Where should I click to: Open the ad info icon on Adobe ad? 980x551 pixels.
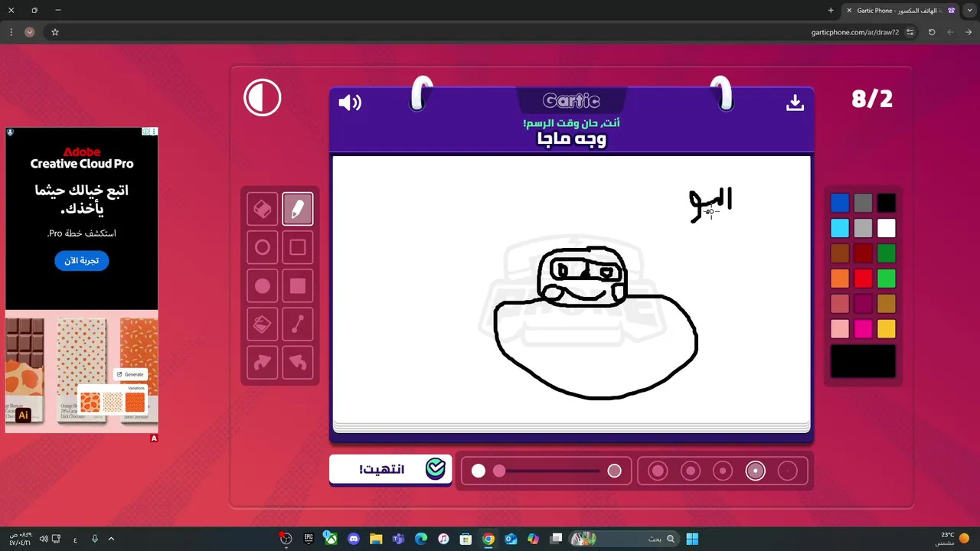[x=145, y=132]
